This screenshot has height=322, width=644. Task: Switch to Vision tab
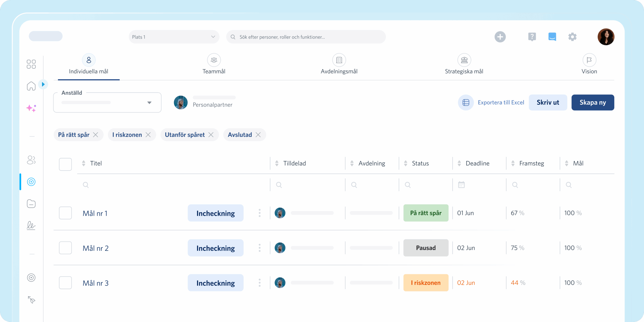point(589,64)
